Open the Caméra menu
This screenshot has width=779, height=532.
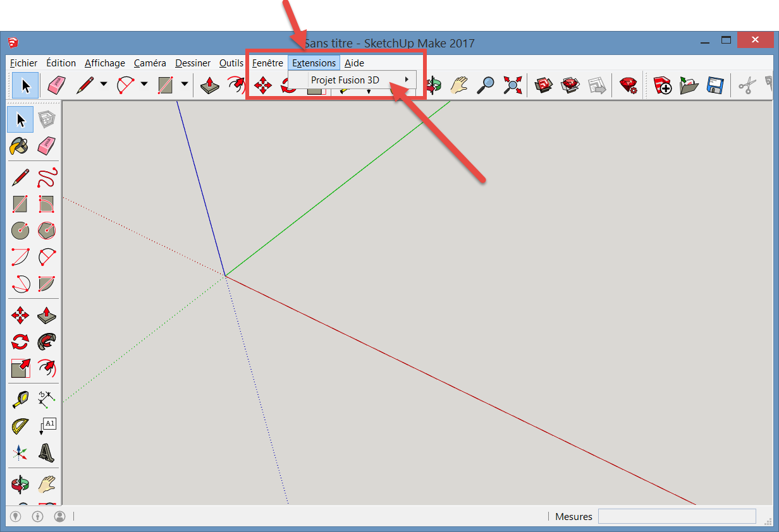(x=150, y=63)
